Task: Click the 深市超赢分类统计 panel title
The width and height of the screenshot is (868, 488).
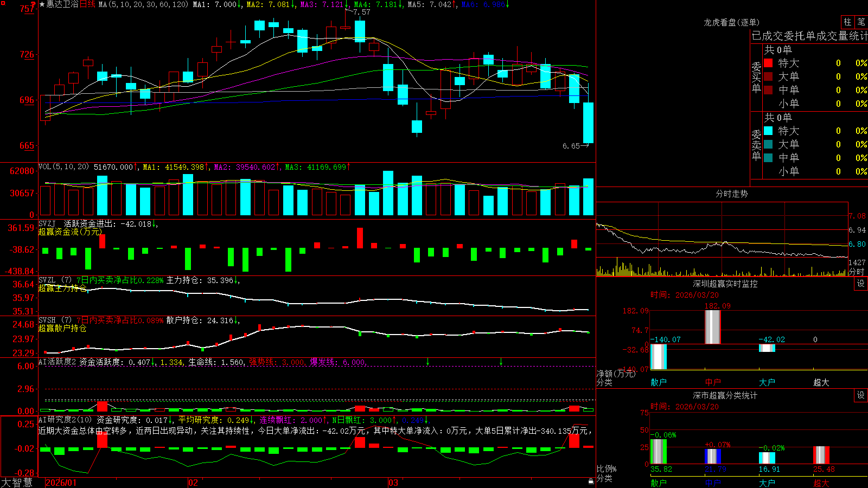Action: pos(725,395)
